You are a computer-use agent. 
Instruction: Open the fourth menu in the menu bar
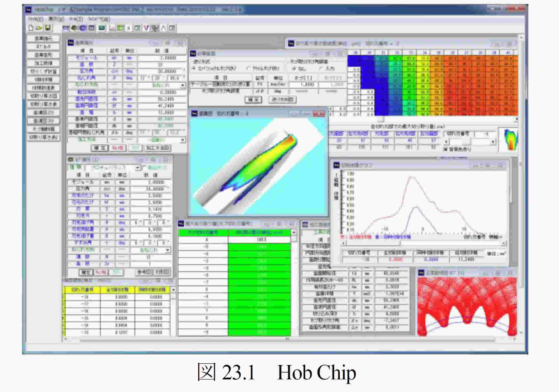tap(99, 19)
